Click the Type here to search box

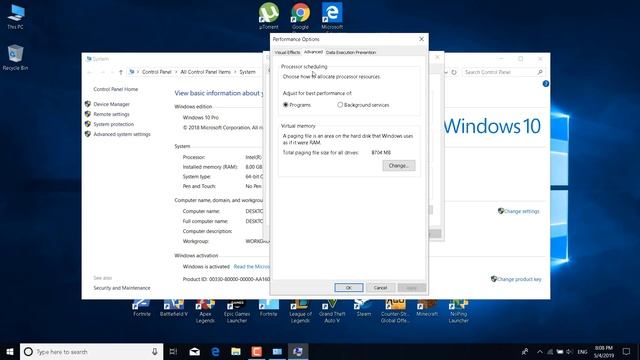tap(91, 351)
